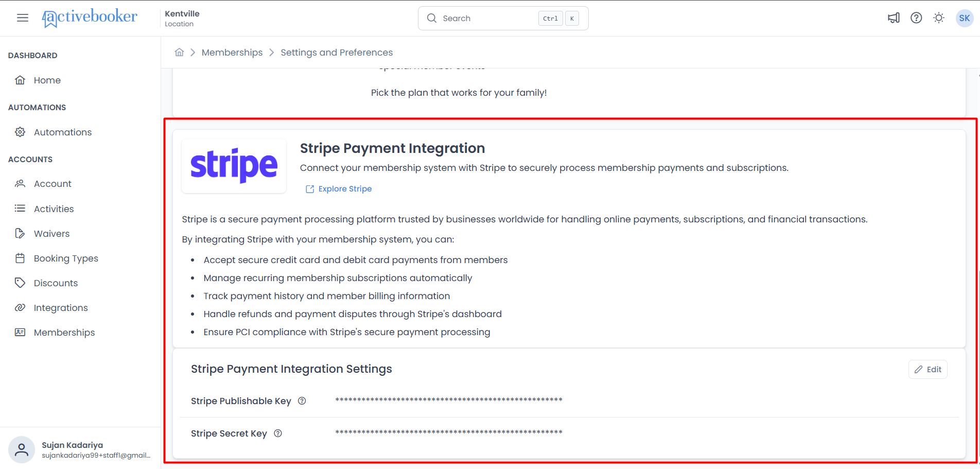
Task: Click the Ctrl K shortcut badge
Action: [558, 19]
